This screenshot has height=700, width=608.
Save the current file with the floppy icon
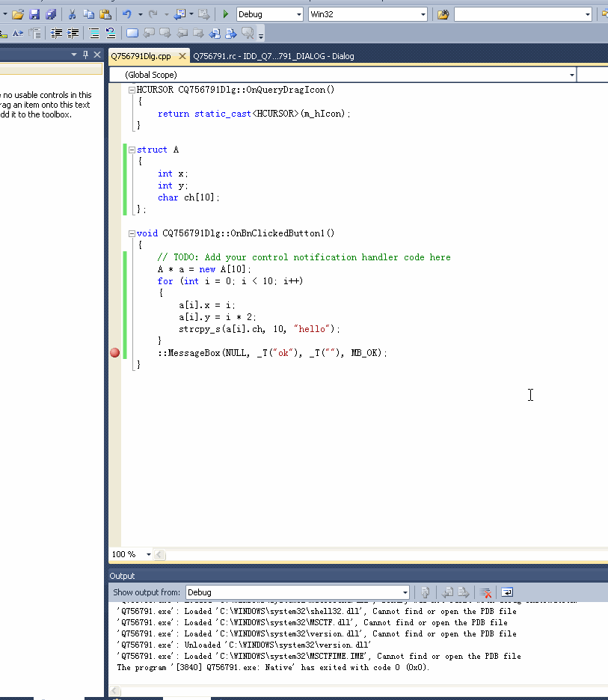(x=34, y=14)
